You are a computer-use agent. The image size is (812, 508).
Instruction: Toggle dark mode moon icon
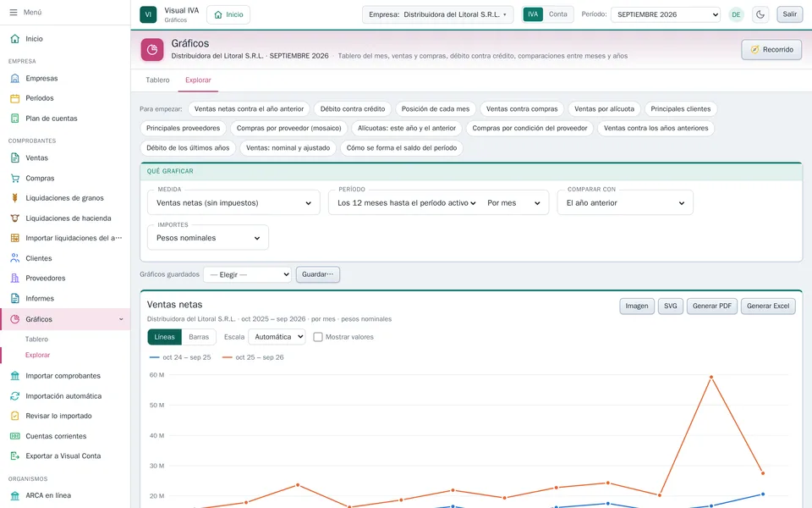pos(760,14)
